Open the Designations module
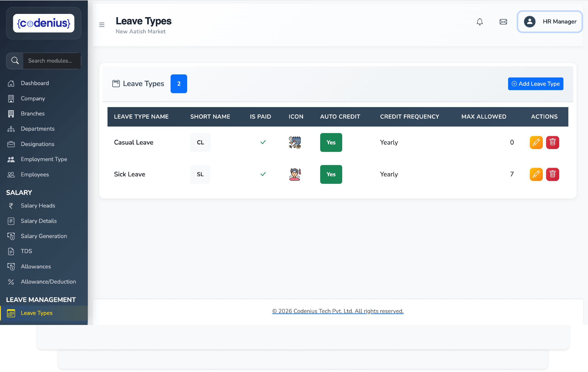This screenshot has width=588, height=372. click(37, 144)
